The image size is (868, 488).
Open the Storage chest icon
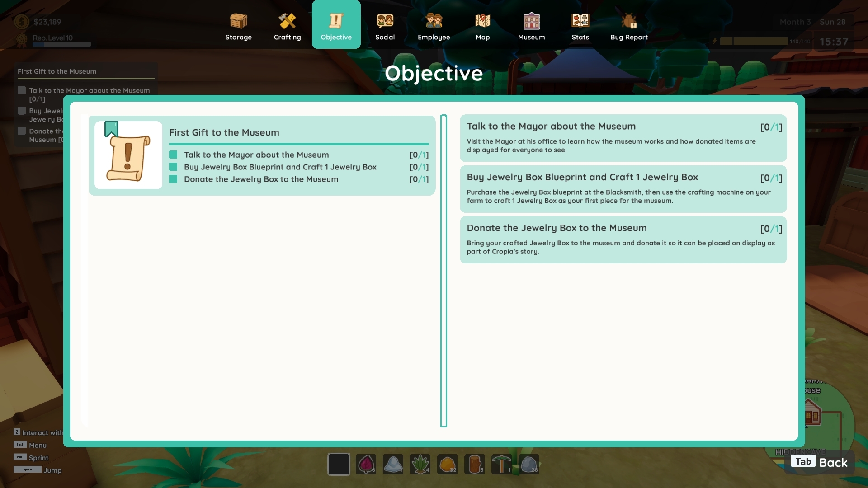coord(238,21)
